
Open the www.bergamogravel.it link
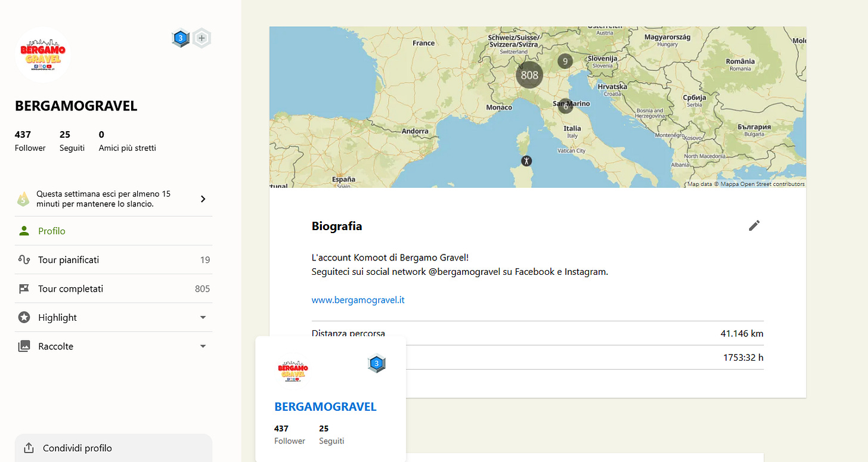(358, 300)
